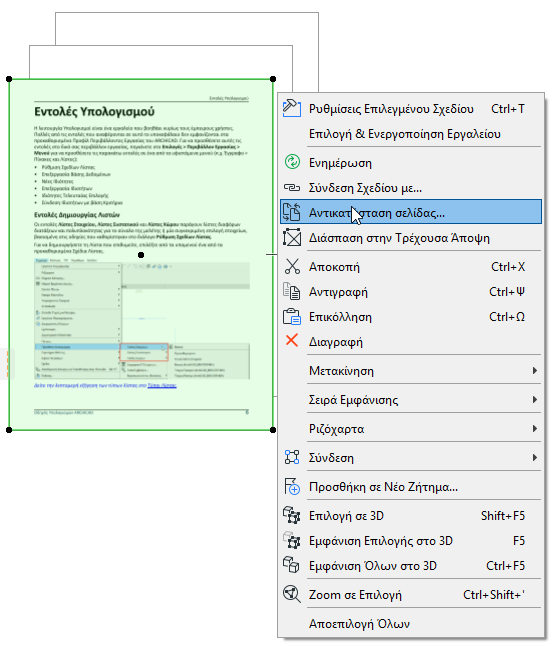Select Αποκοπή from the context menu
The image size is (557, 646).
pos(411,267)
